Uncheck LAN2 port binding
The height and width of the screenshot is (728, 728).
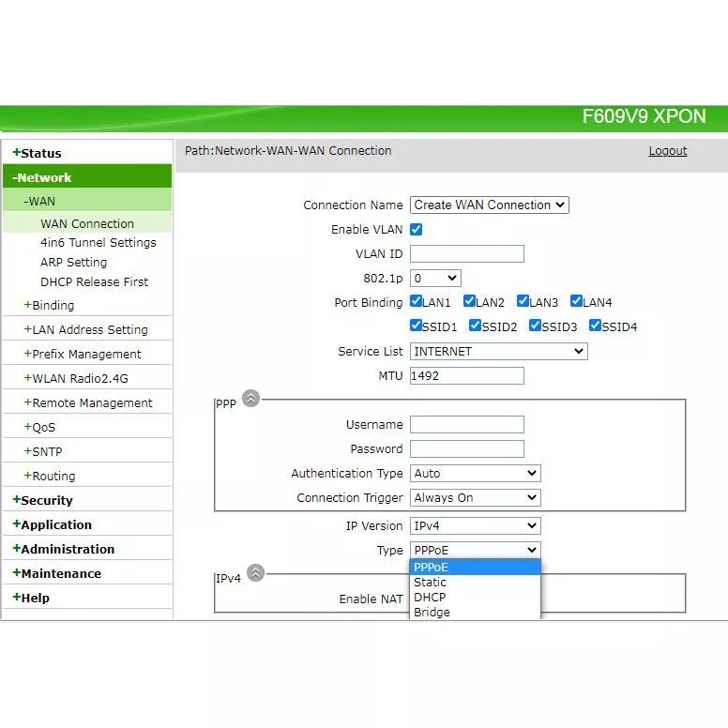point(469,301)
